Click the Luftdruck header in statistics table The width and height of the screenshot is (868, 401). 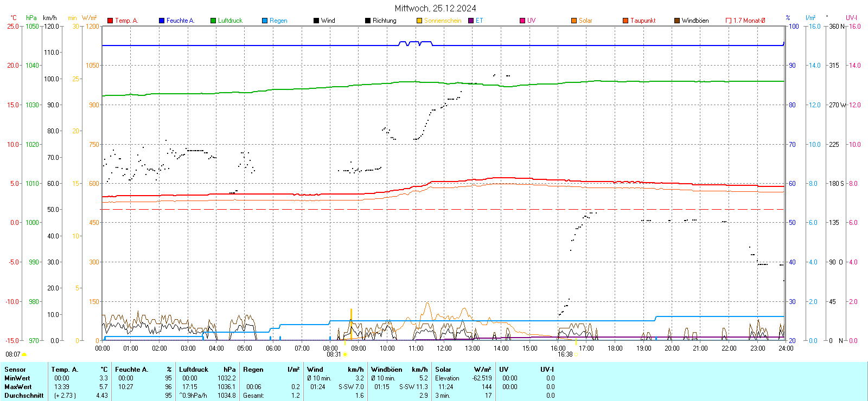coord(194,370)
